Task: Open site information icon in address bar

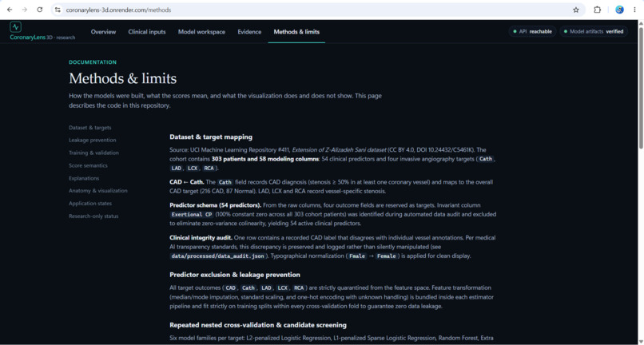Action: click(58, 10)
